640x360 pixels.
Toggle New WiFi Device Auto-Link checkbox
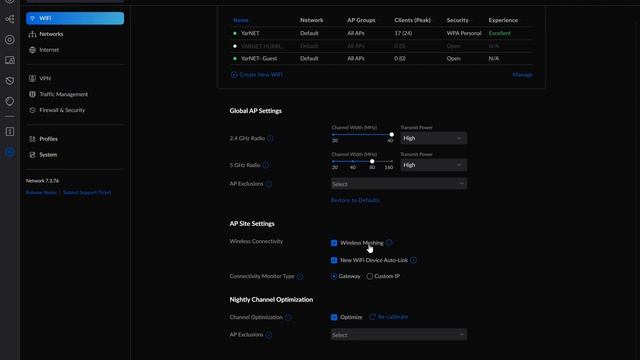pos(334,260)
